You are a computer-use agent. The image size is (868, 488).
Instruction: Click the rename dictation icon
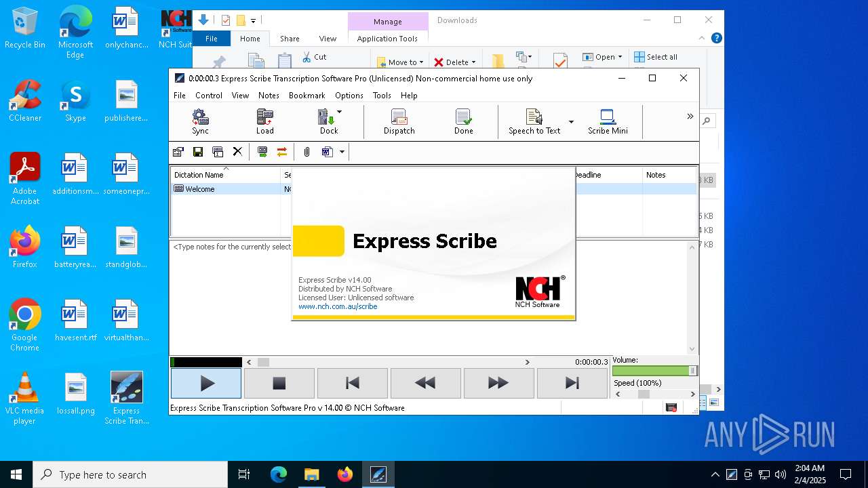218,152
